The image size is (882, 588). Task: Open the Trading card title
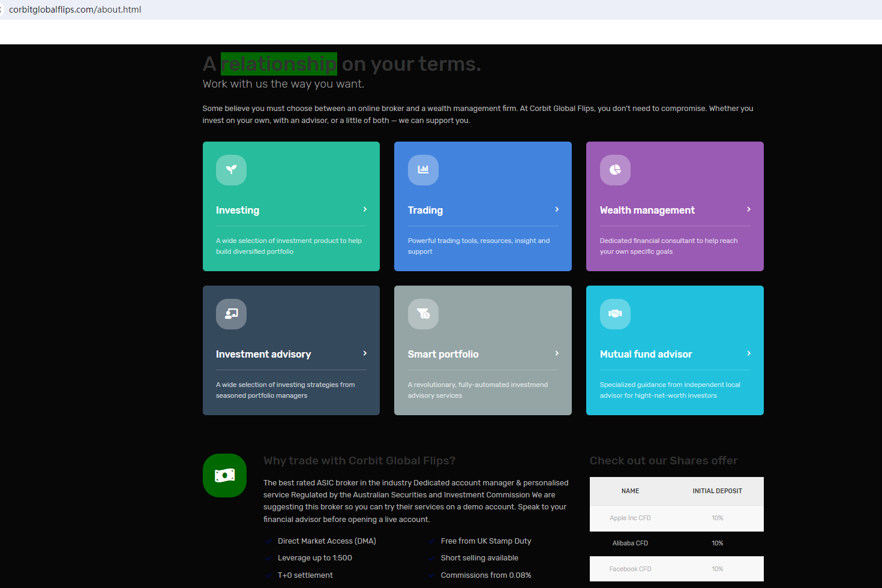(425, 210)
